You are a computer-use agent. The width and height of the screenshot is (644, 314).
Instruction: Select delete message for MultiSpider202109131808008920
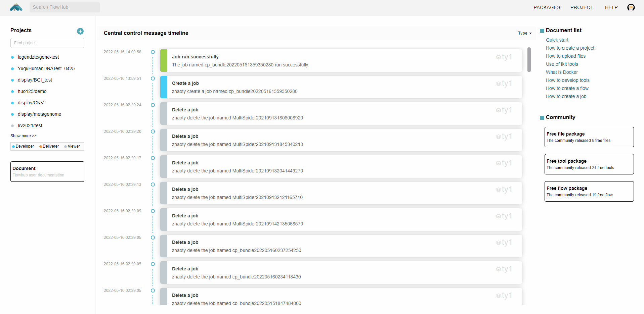pos(341,113)
